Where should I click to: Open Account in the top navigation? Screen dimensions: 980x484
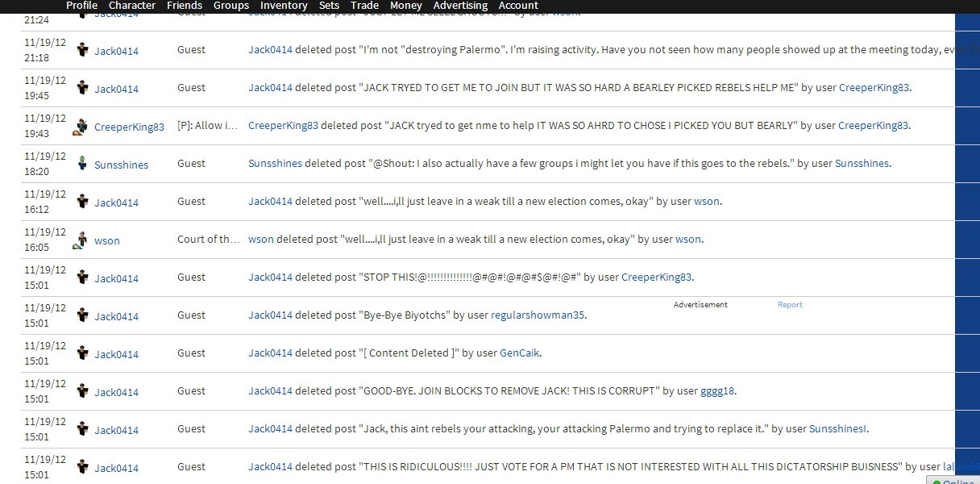click(518, 6)
